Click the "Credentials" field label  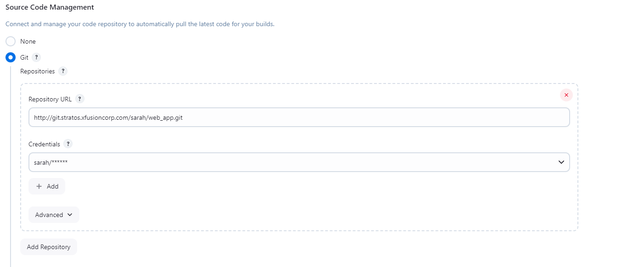click(44, 144)
